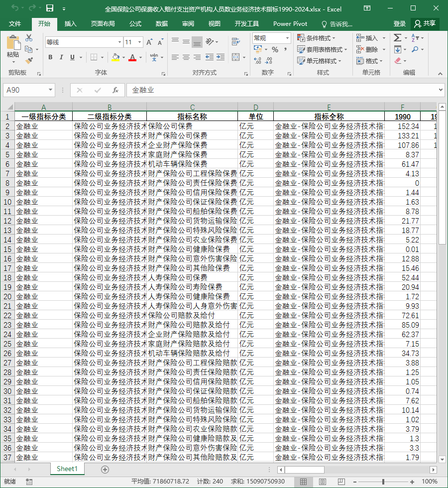The image size is (448, 488).
Task: Open 条件格式 conditional formatting
Action: 317,38
